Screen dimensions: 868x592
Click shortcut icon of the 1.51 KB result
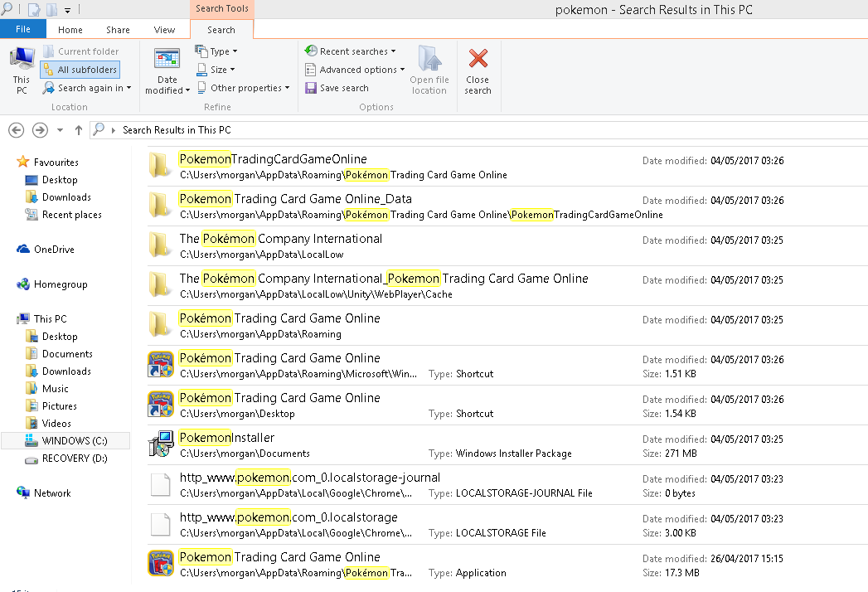161,364
